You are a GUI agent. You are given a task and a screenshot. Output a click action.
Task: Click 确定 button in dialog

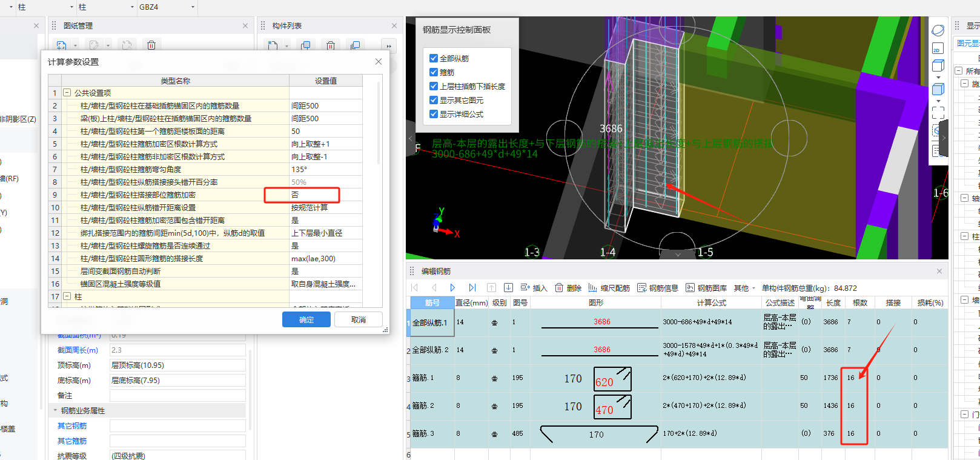pos(306,319)
